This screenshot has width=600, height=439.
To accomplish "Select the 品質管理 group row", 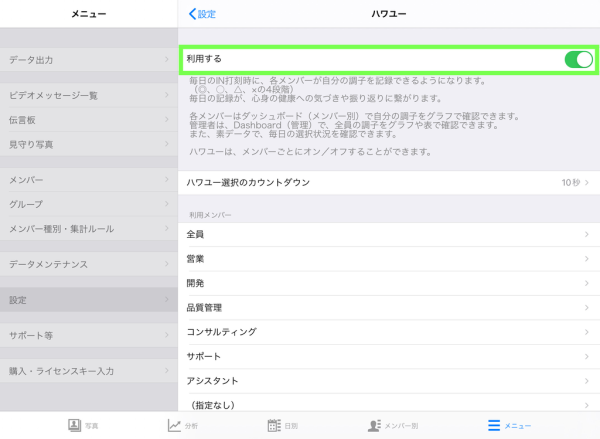I will coord(389,307).
